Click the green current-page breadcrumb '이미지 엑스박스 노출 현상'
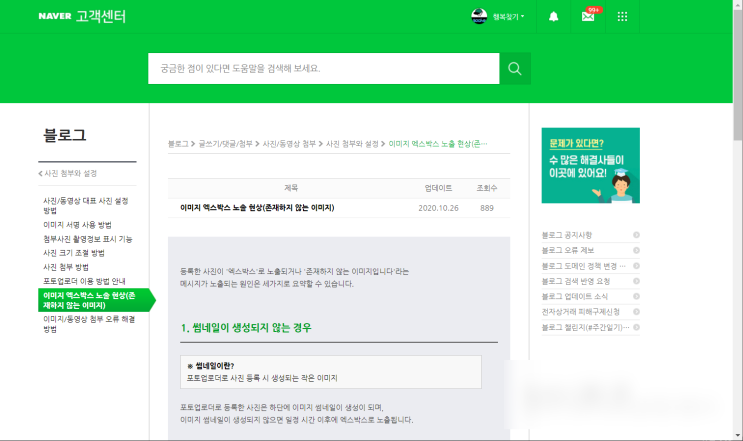 pyautogui.click(x=438, y=144)
